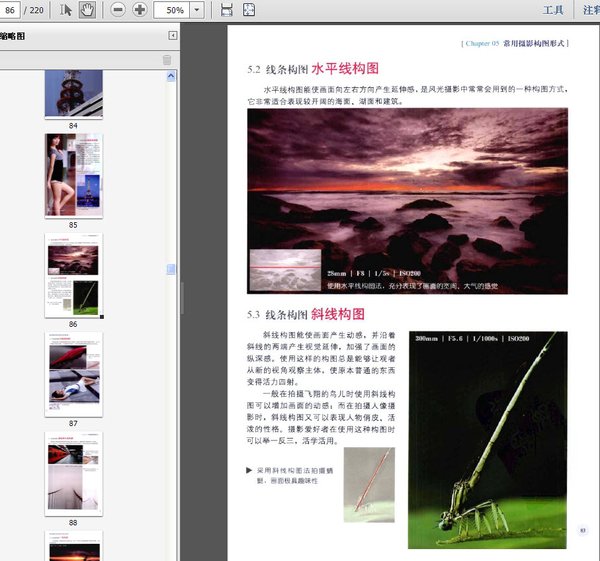
Task: Click the thumbnail scrollbar slider handle
Action: 171,269
